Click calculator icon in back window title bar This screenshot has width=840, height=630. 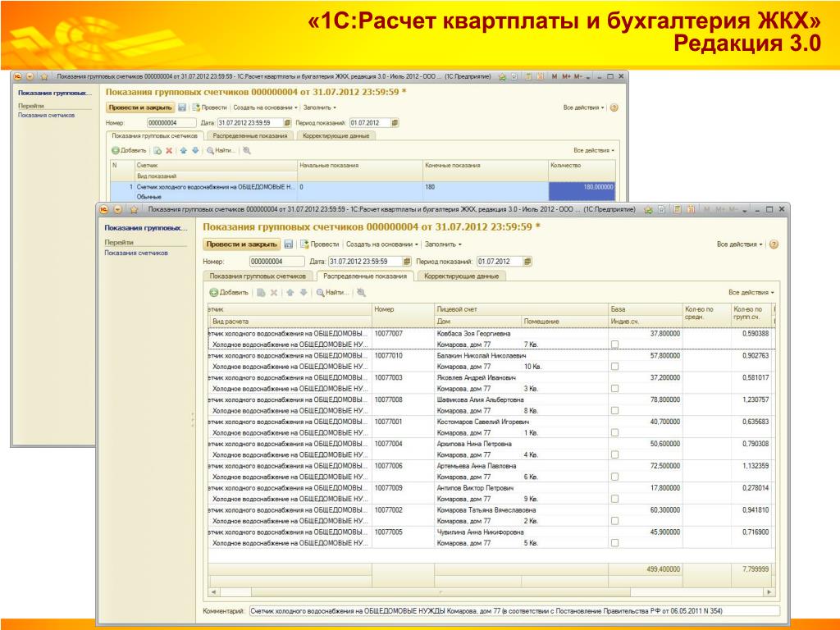click(x=528, y=76)
